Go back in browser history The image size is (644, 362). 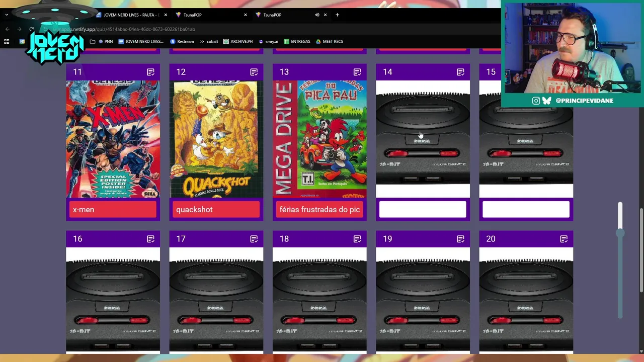pyautogui.click(x=7, y=29)
